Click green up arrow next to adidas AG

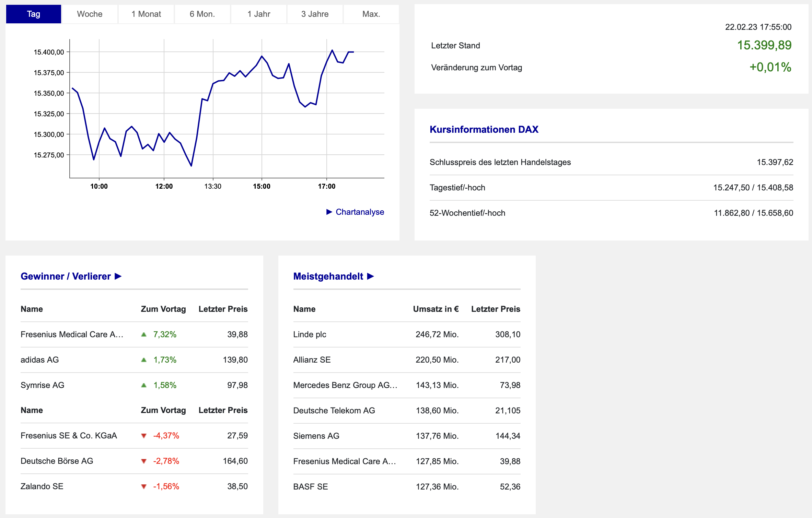click(144, 360)
